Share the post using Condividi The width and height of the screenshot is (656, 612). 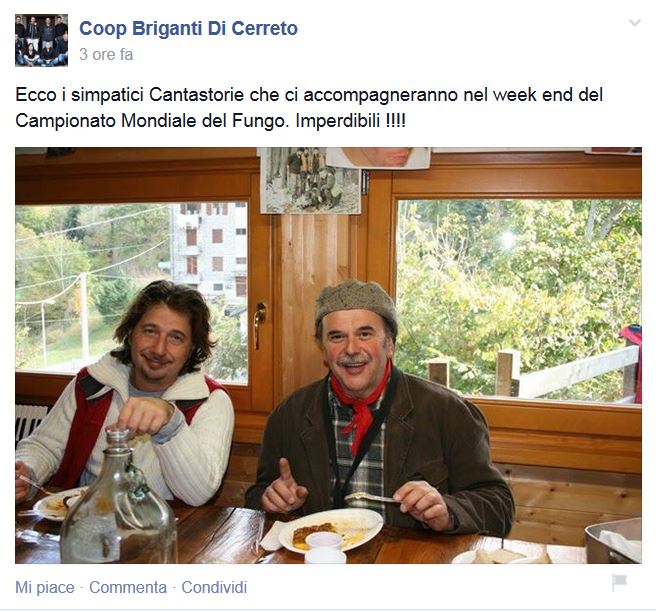[214, 587]
